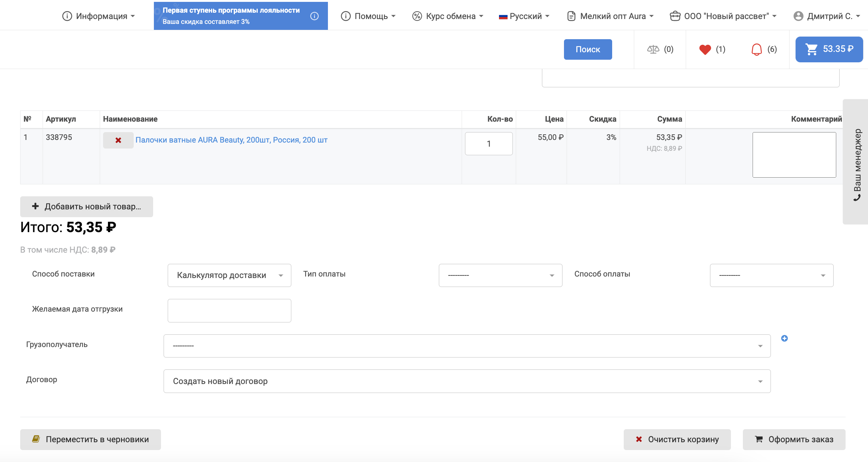
Task: Open the Договор dropdown
Action: coord(467,381)
